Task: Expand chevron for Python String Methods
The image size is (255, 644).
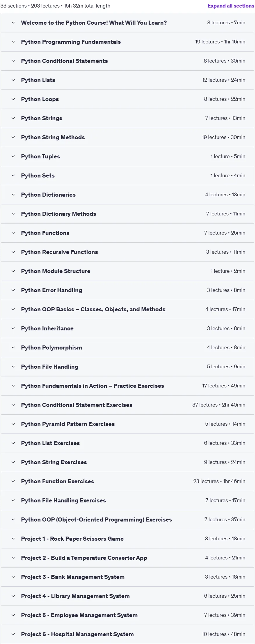Action: pyautogui.click(x=13, y=137)
